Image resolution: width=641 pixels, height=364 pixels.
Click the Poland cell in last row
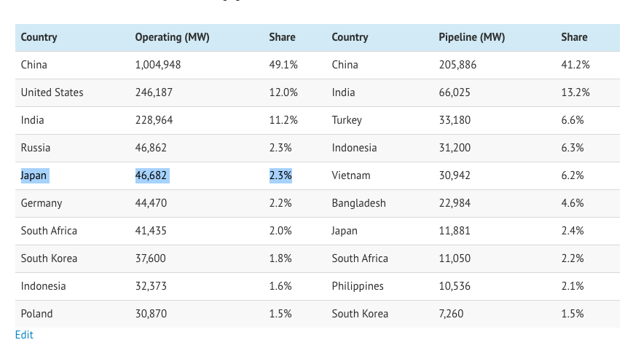tap(37, 314)
